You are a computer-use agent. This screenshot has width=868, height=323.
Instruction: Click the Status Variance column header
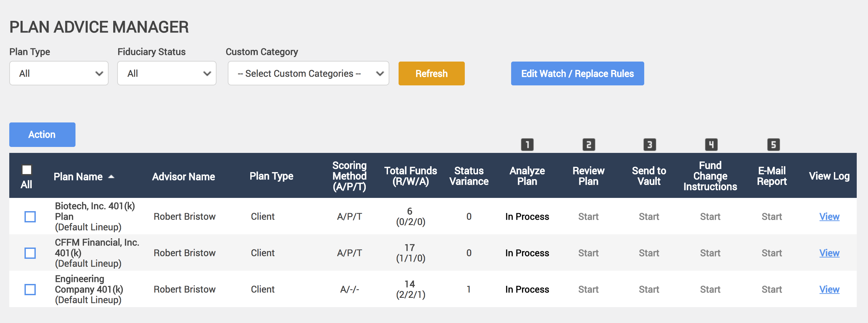[x=469, y=175]
